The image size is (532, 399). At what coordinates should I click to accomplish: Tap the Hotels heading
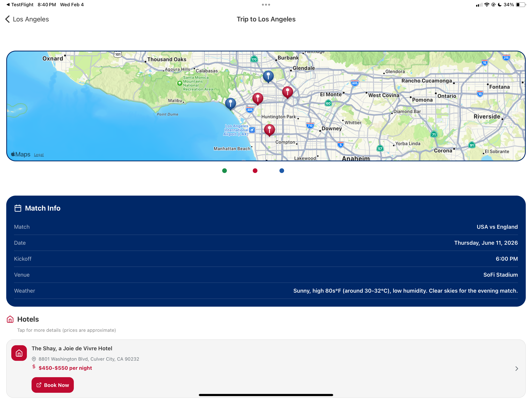(28, 319)
